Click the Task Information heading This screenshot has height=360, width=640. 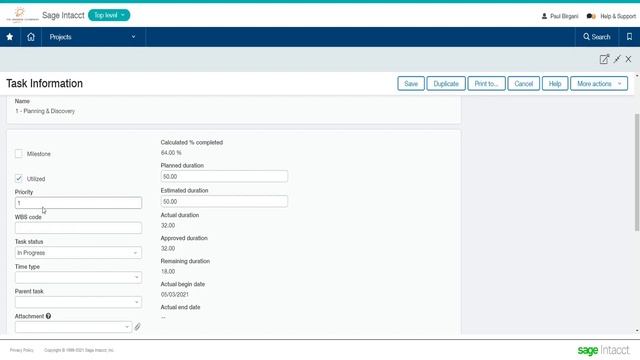pos(44,83)
